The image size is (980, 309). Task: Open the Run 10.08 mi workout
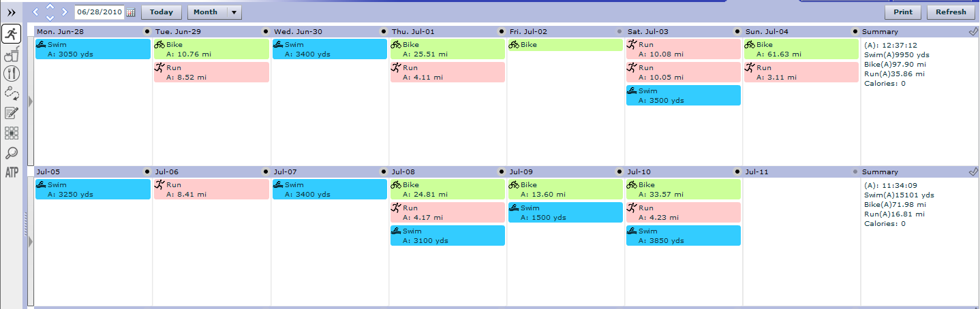[683, 49]
